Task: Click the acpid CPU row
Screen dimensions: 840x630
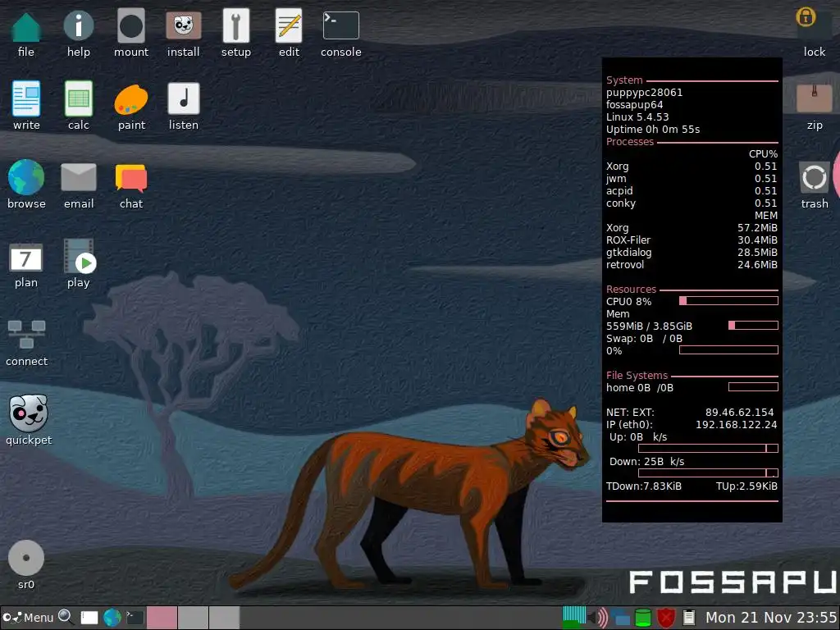Action: tap(692, 190)
